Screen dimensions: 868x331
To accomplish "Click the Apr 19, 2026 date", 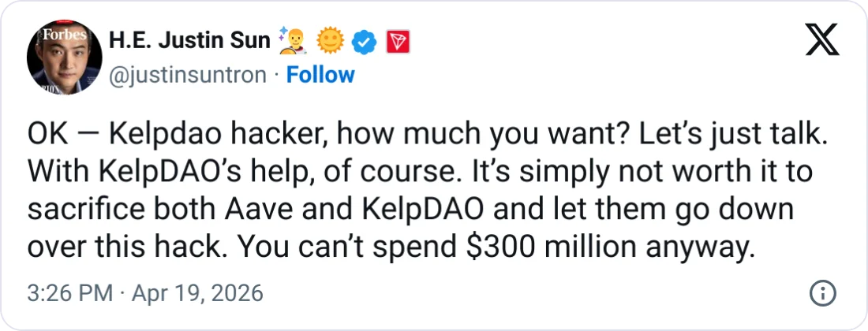I will (197, 295).
